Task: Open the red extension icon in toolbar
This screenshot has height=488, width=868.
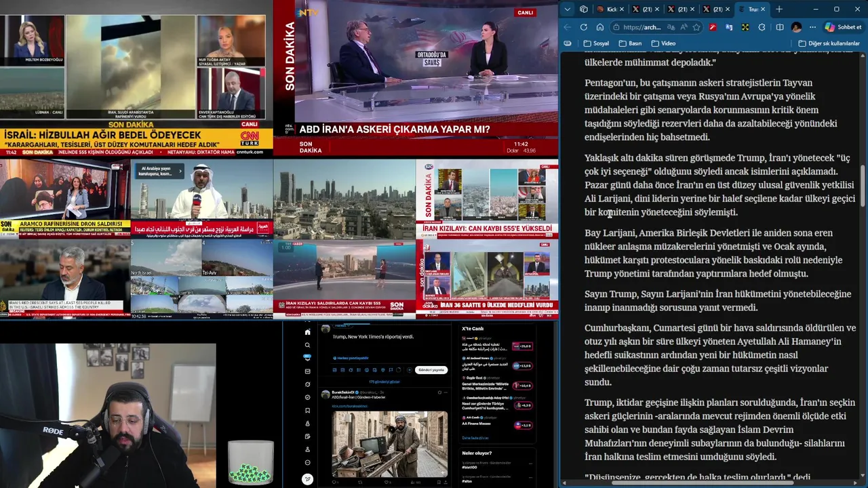Action: pyautogui.click(x=713, y=27)
